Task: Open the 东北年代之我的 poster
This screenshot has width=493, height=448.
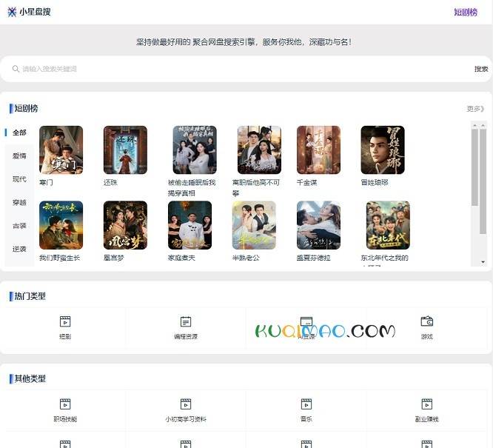Action: (388, 225)
